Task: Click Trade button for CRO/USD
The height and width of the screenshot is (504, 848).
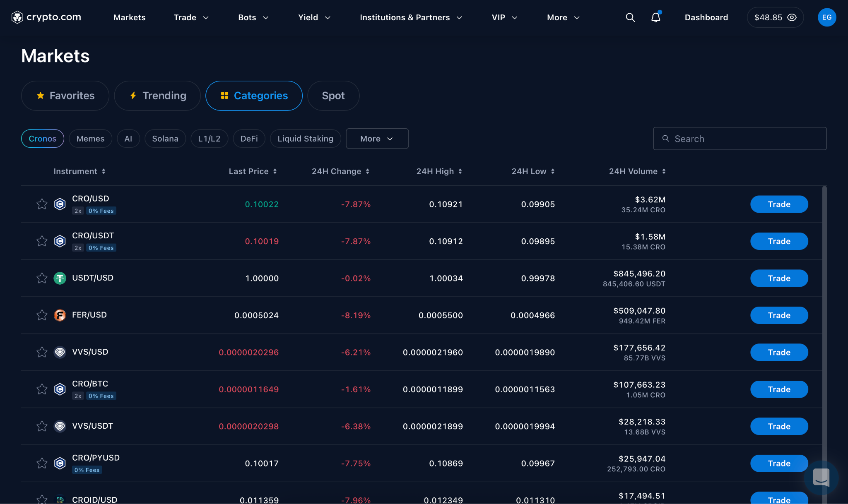Action: pos(778,204)
